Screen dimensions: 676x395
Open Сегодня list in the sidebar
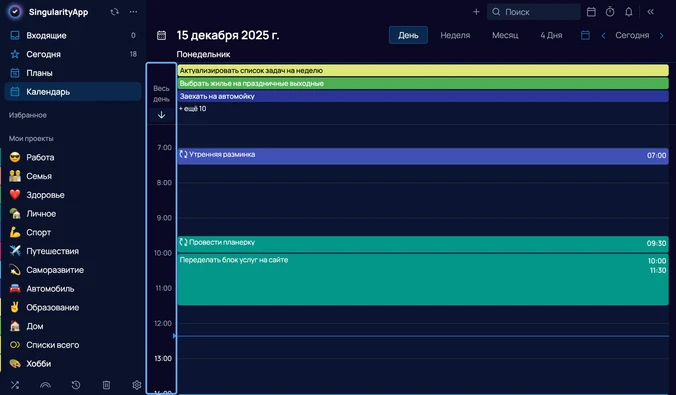point(72,54)
